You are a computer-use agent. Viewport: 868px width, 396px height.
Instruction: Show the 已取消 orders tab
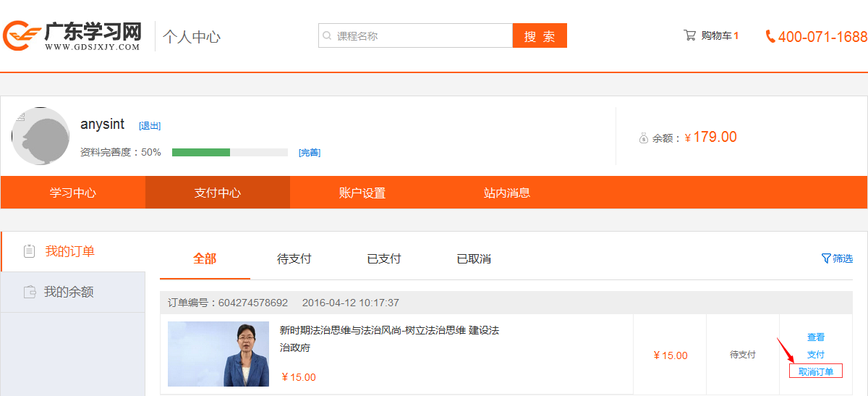tap(474, 258)
